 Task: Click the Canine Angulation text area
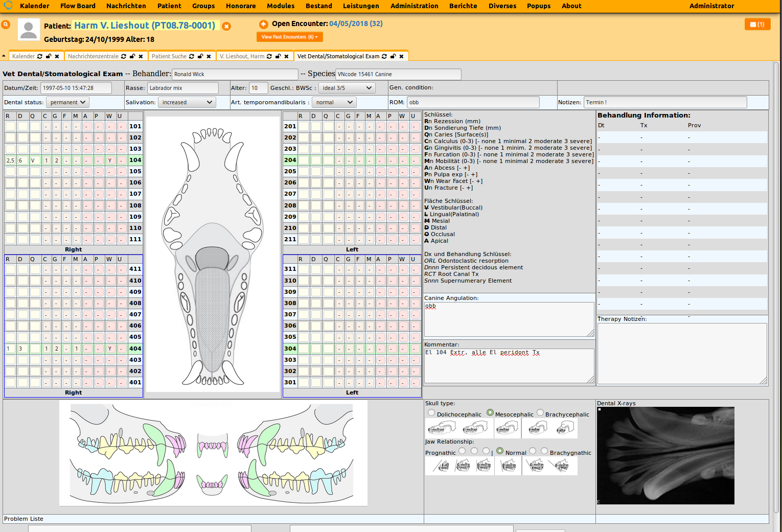tap(509, 319)
